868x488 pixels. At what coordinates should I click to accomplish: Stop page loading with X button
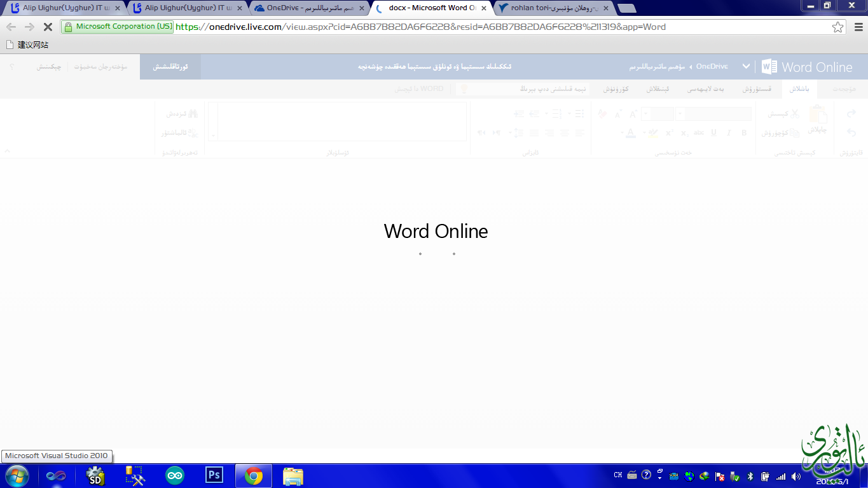pos(48,27)
